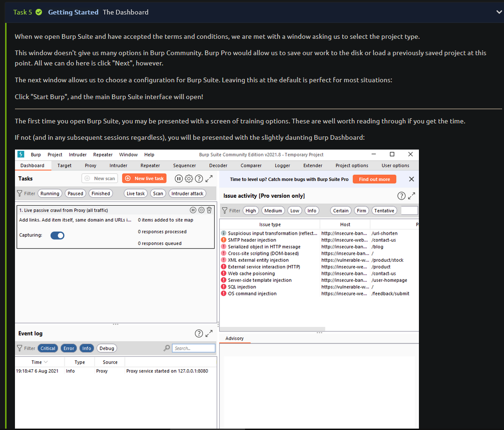
Task: Click the Burp Suite logo icon
Action: (21, 154)
